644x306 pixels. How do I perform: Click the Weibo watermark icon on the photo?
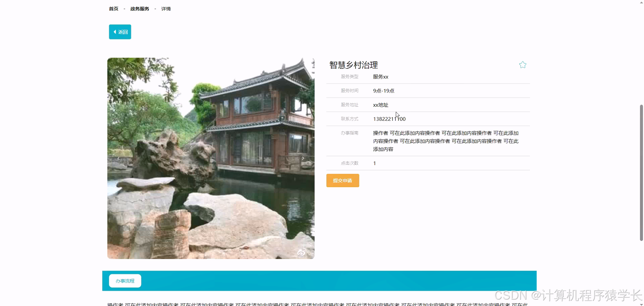point(302,253)
